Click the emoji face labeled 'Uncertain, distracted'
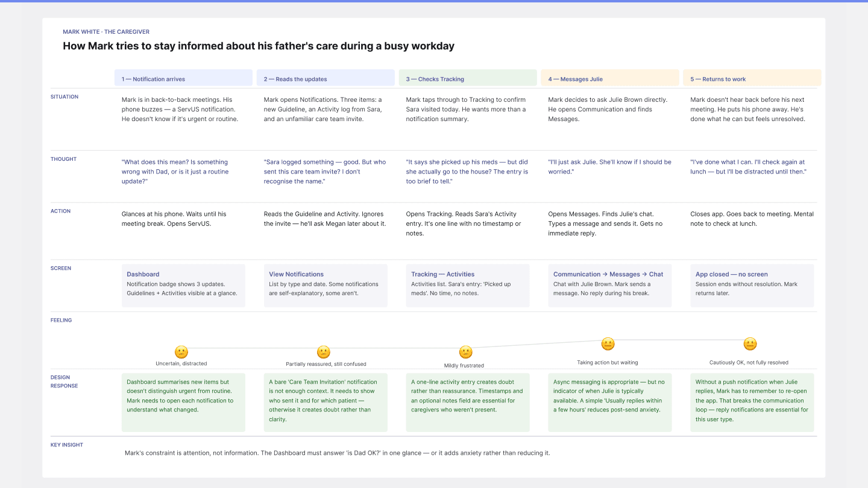 [x=181, y=352]
